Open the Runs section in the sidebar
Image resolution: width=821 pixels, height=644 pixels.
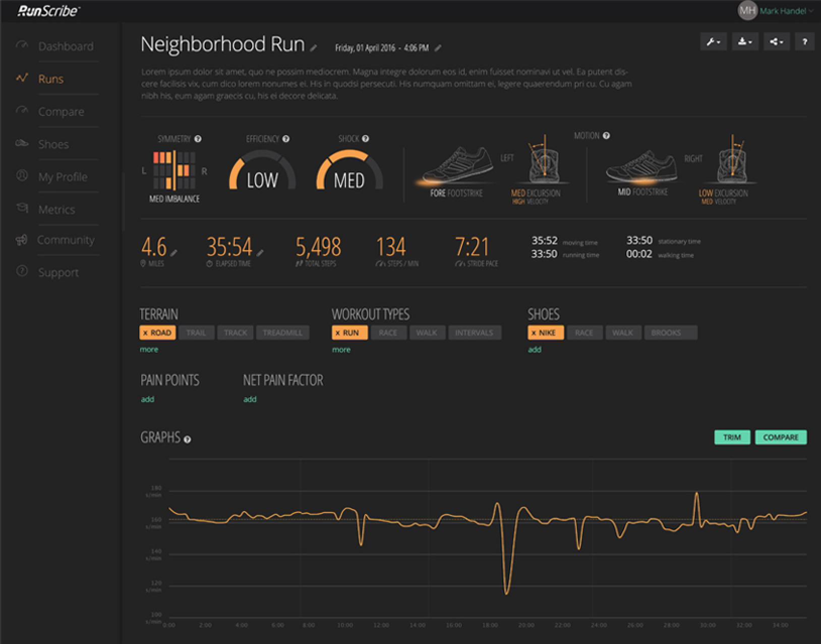pyautogui.click(x=50, y=79)
